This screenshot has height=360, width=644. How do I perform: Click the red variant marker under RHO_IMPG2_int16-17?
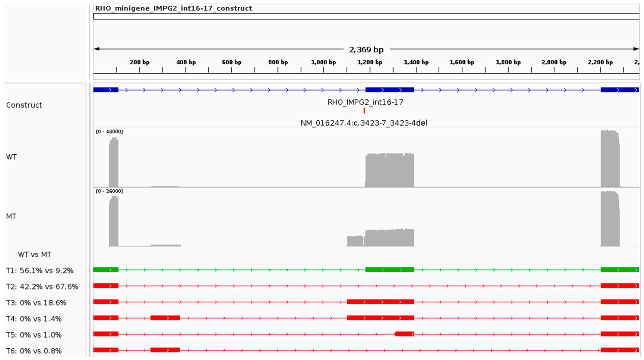point(364,110)
